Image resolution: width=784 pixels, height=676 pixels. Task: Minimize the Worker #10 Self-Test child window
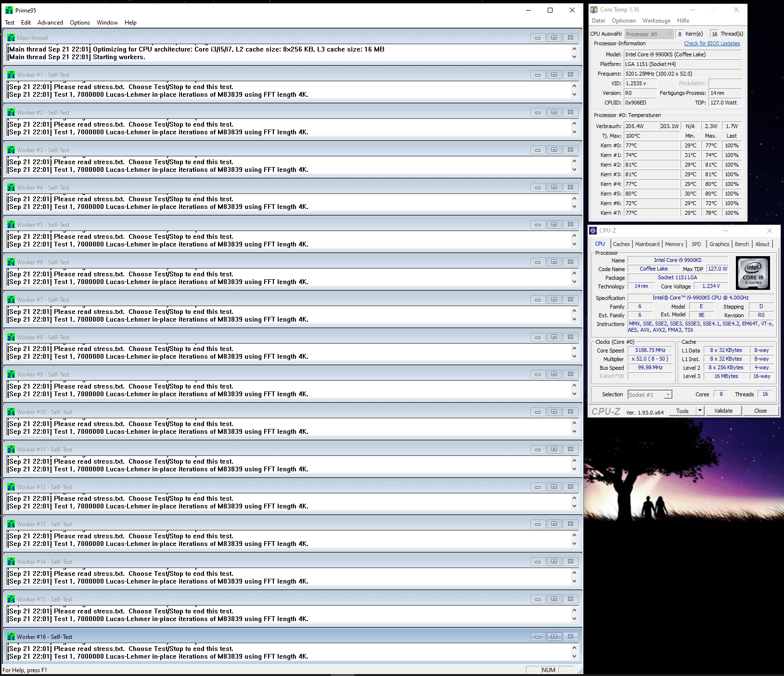point(538,412)
